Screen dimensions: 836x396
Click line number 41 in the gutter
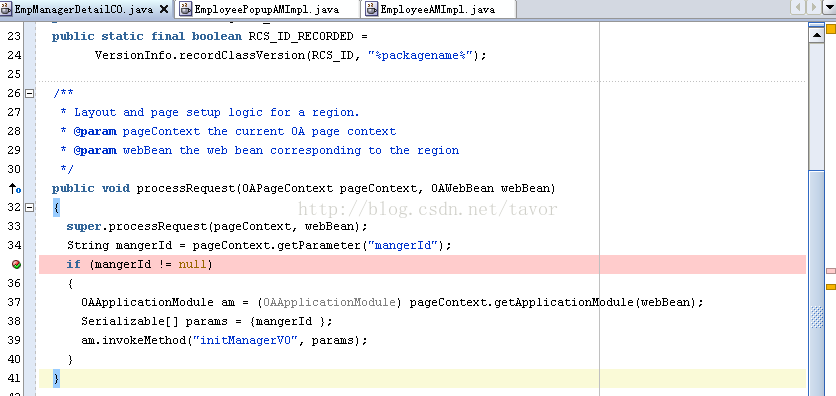(14, 378)
